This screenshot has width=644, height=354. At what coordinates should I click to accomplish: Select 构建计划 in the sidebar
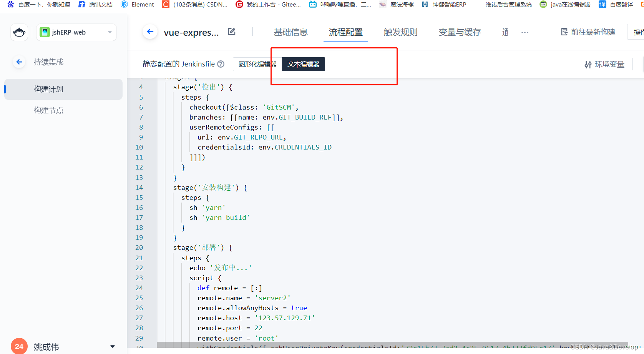pos(63,89)
